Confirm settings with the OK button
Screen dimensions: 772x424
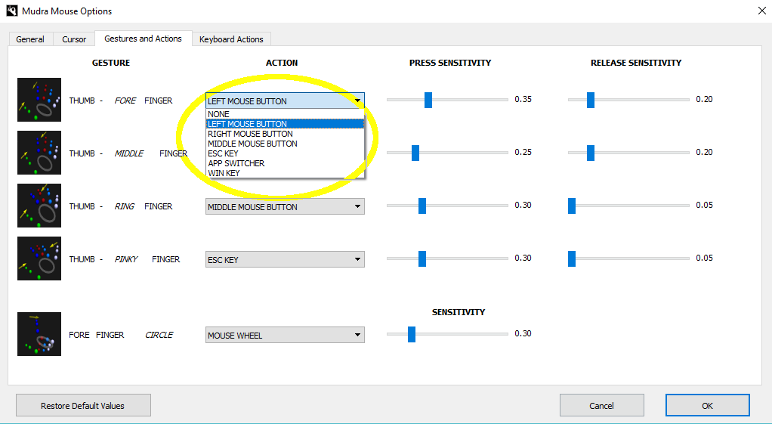708,405
